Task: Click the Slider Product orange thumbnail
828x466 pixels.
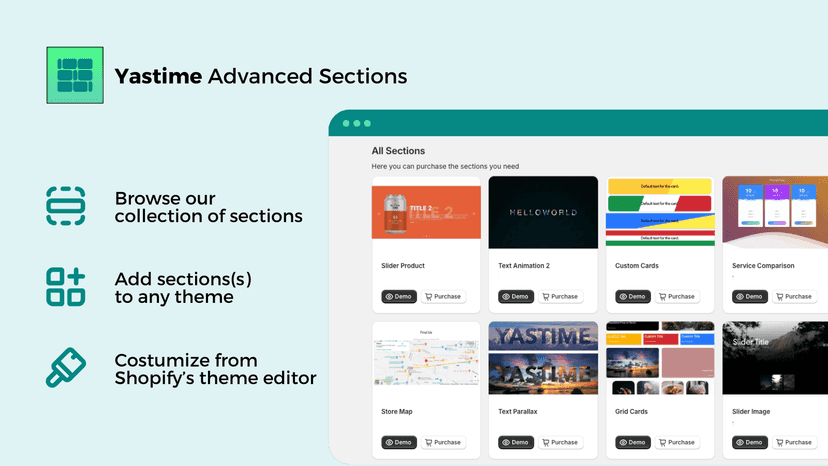Action: [426, 212]
